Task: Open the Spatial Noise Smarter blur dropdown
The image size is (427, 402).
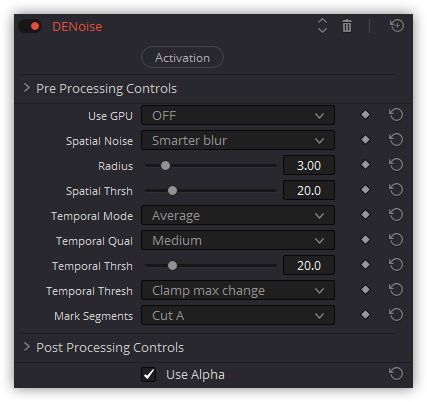Action: [x=238, y=140]
